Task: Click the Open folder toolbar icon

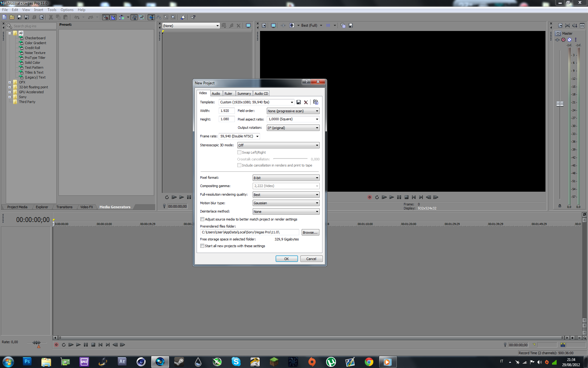Action: pos(12,17)
